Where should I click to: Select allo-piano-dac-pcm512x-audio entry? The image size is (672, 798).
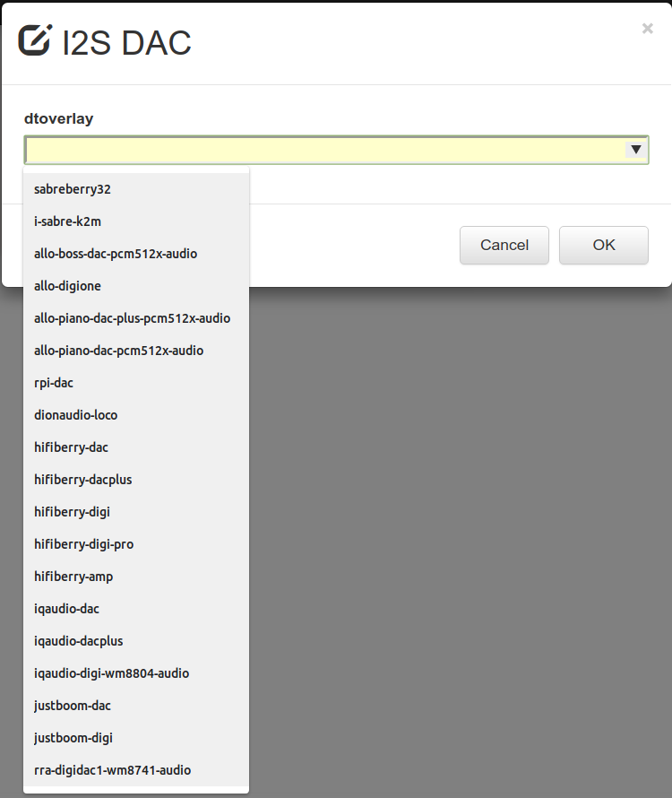click(136, 351)
